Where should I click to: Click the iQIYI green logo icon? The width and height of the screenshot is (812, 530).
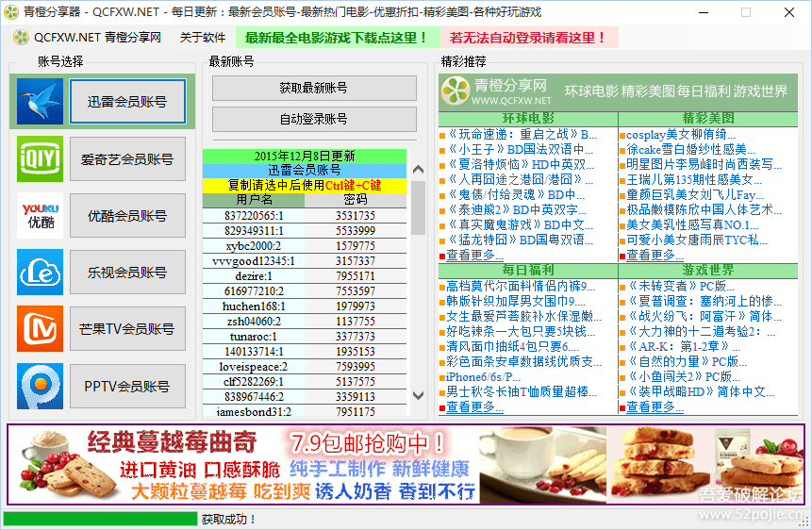pyautogui.click(x=40, y=158)
